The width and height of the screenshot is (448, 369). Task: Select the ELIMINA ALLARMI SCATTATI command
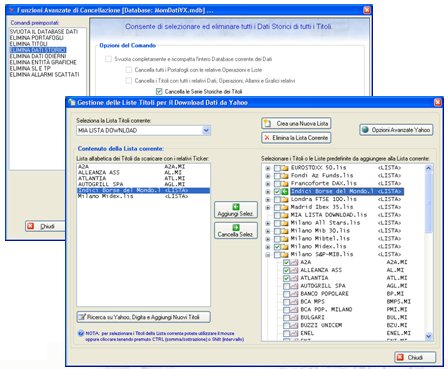[45, 75]
